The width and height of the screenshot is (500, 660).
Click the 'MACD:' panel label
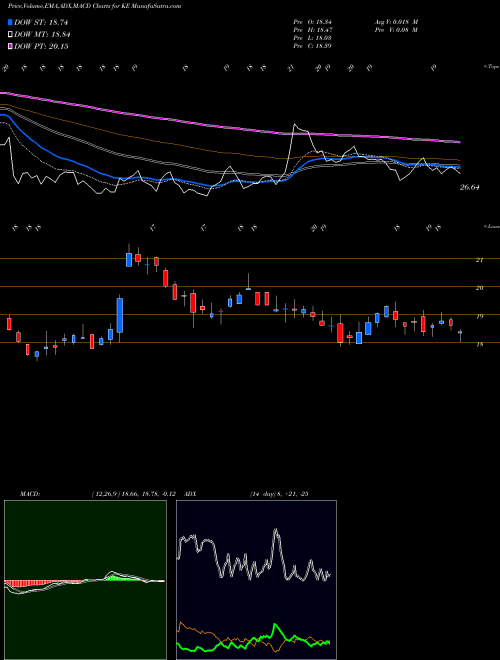[x=30, y=494]
